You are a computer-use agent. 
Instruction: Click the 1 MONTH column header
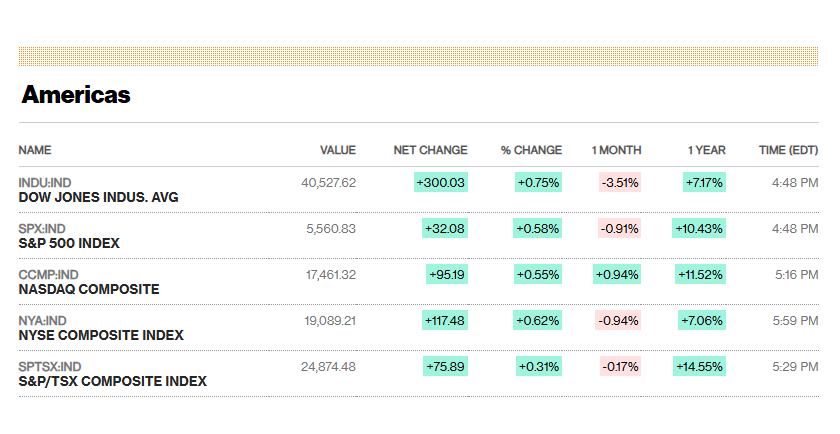pos(617,150)
